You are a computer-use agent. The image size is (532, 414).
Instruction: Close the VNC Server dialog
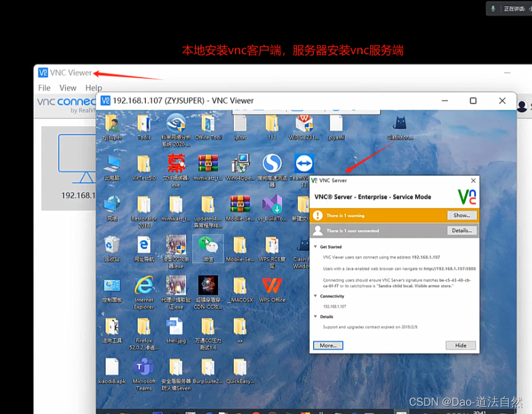(473, 180)
